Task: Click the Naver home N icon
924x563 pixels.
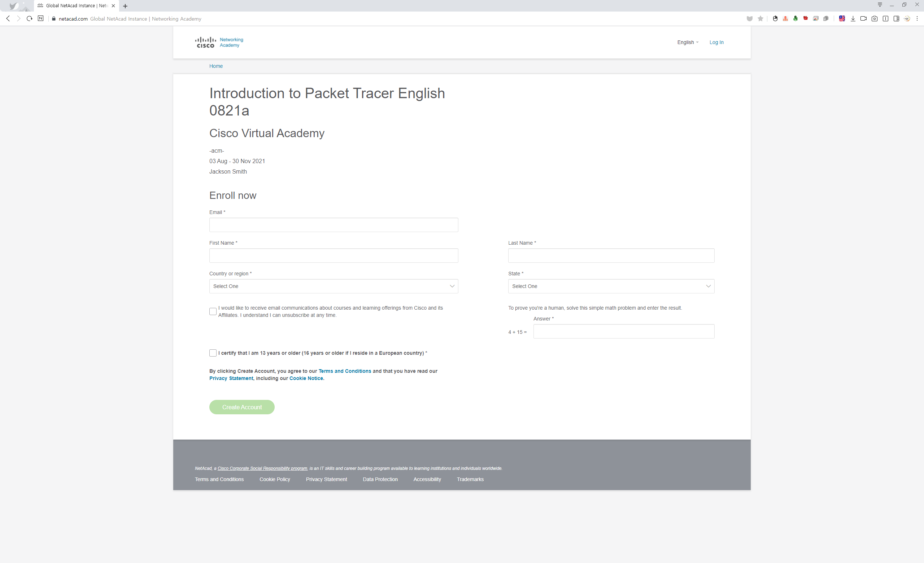Action: pyautogui.click(x=40, y=19)
